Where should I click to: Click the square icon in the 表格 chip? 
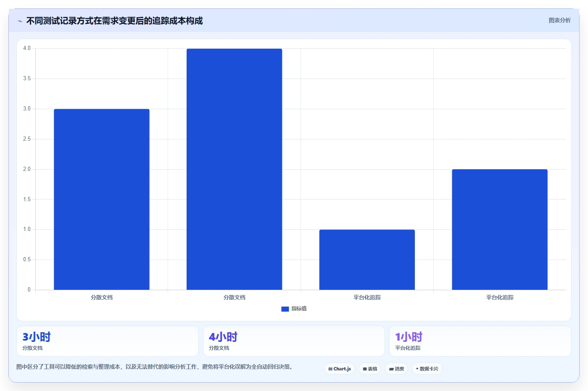point(365,369)
